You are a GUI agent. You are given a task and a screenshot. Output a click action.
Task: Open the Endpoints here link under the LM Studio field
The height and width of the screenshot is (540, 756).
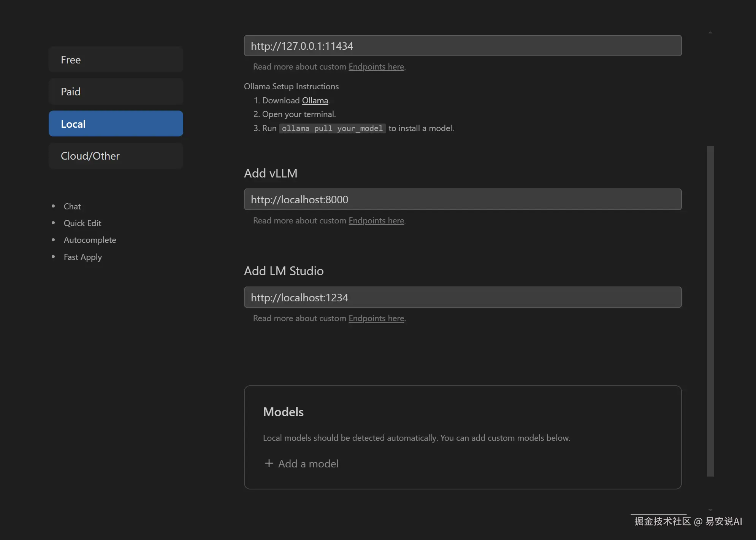376,318
